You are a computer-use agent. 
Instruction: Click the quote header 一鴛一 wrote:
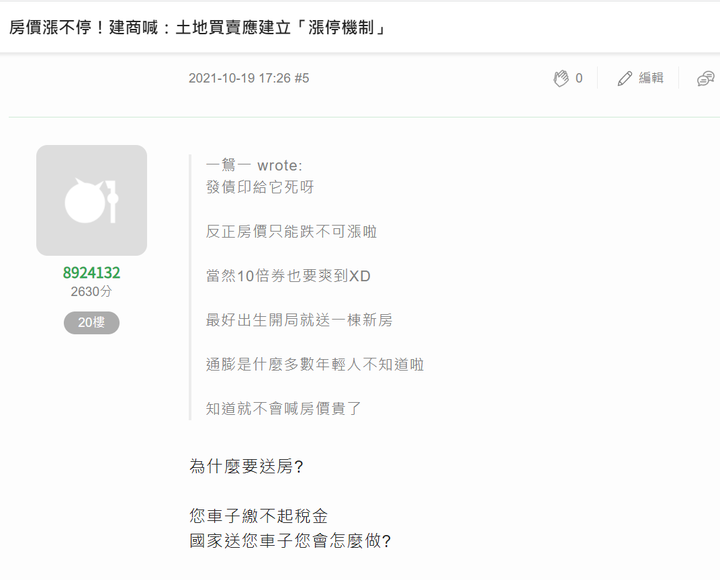pyautogui.click(x=254, y=165)
